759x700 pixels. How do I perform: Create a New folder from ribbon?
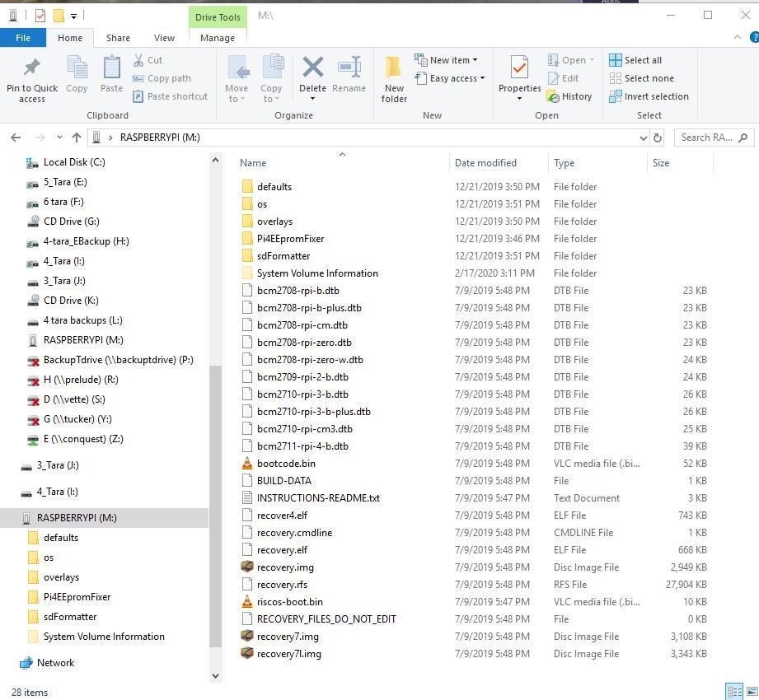(394, 80)
